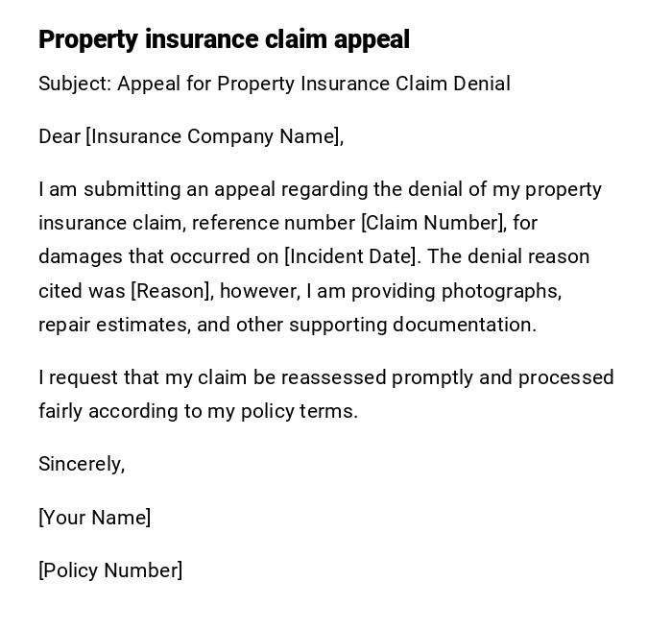Viewport: 672px width, 630px height.
Task: Click the word "Dear" in the greeting
Action: pyautogui.click(x=59, y=136)
